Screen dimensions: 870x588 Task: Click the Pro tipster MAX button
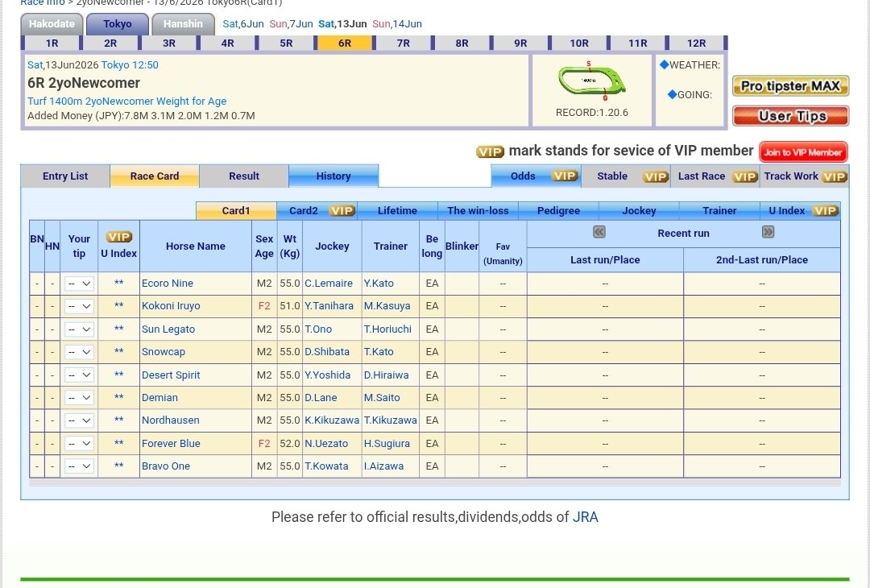[791, 86]
